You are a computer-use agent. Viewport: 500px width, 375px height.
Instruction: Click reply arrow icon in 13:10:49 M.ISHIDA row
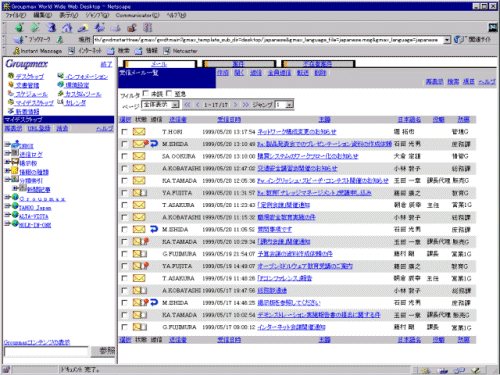point(154,144)
